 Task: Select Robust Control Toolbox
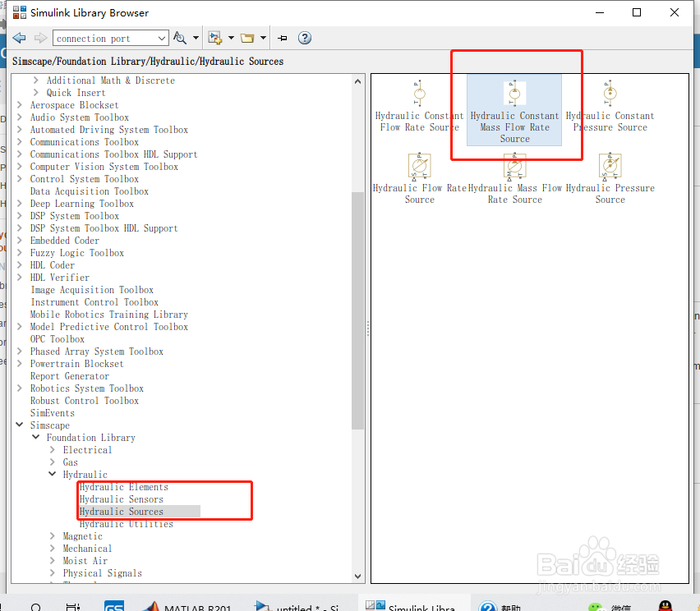(x=85, y=401)
